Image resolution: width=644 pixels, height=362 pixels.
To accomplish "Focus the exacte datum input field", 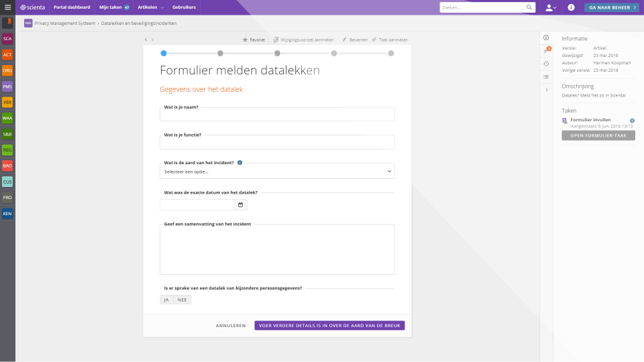I will pyautogui.click(x=197, y=205).
